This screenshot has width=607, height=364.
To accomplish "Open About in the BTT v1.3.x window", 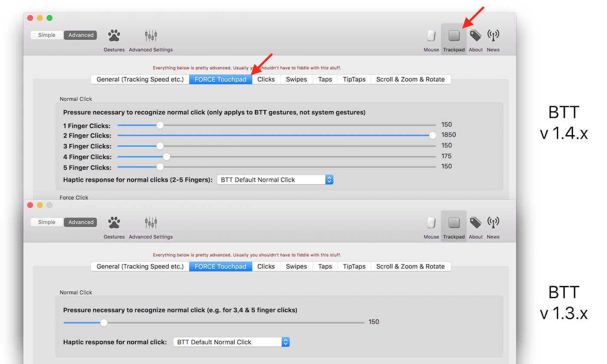I will tap(476, 228).
